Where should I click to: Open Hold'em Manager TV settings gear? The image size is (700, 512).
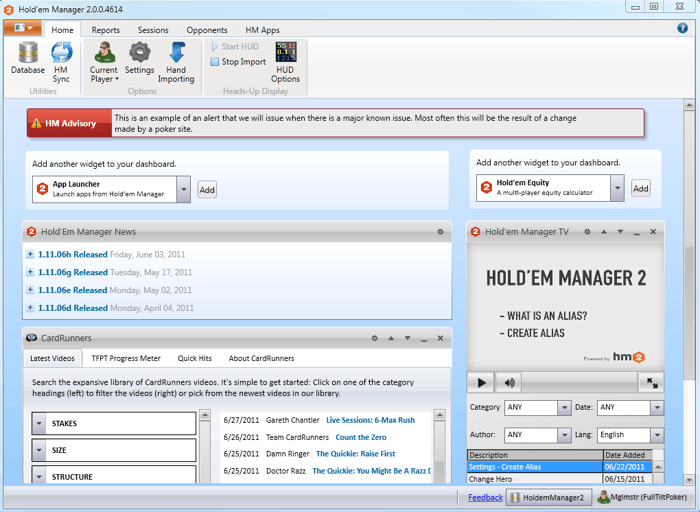588,232
